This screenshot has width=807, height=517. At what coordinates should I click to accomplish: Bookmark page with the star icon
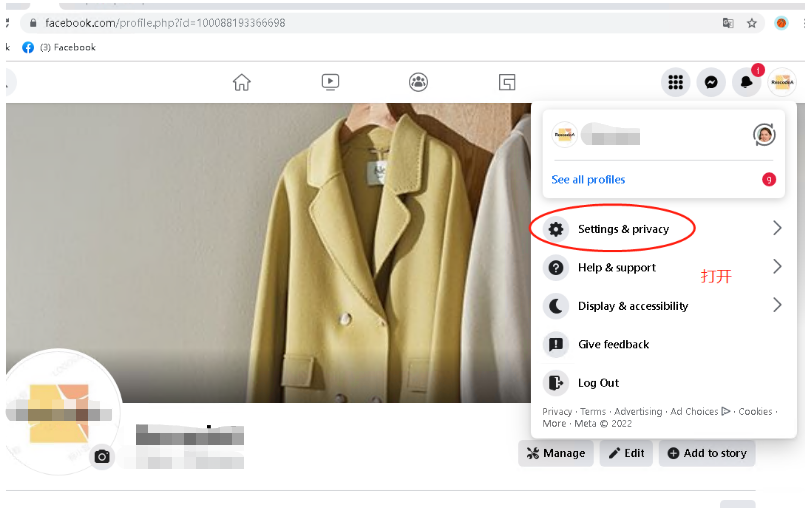tap(752, 23)
